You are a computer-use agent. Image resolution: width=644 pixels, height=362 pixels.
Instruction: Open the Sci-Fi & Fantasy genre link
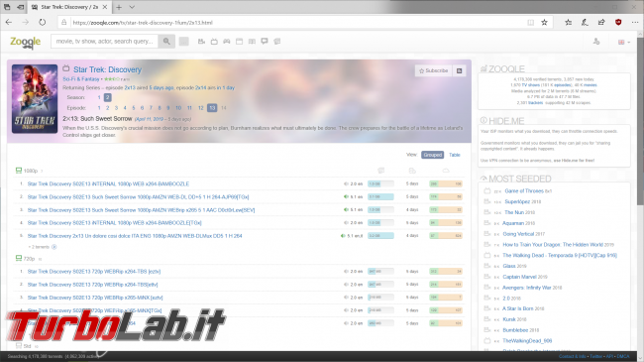pyautogui.click(x=81, y=79)
